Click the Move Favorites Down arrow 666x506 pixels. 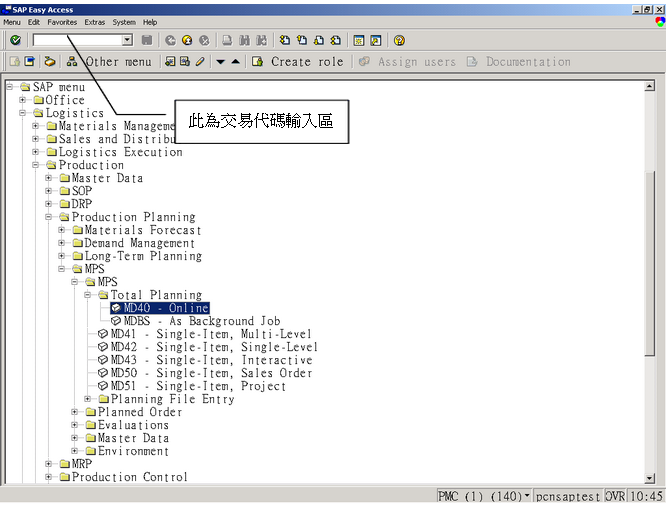(x=220, y=62)
